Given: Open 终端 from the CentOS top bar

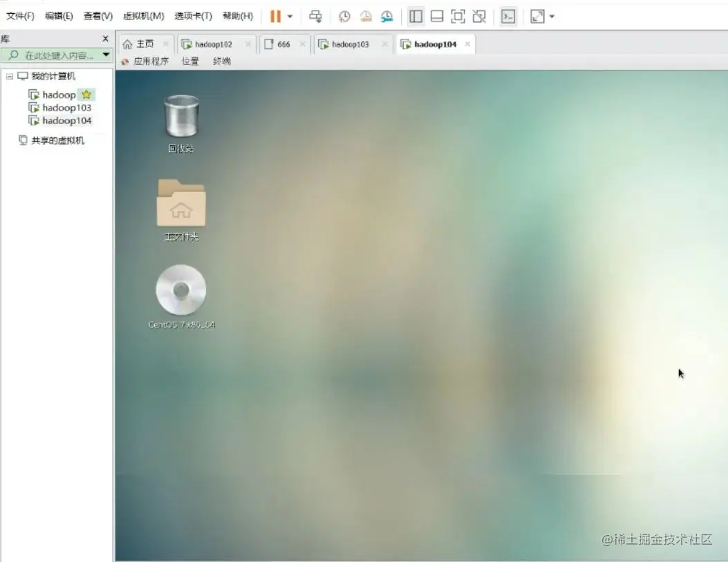Looking at the screenshot, I should (221, 62).
